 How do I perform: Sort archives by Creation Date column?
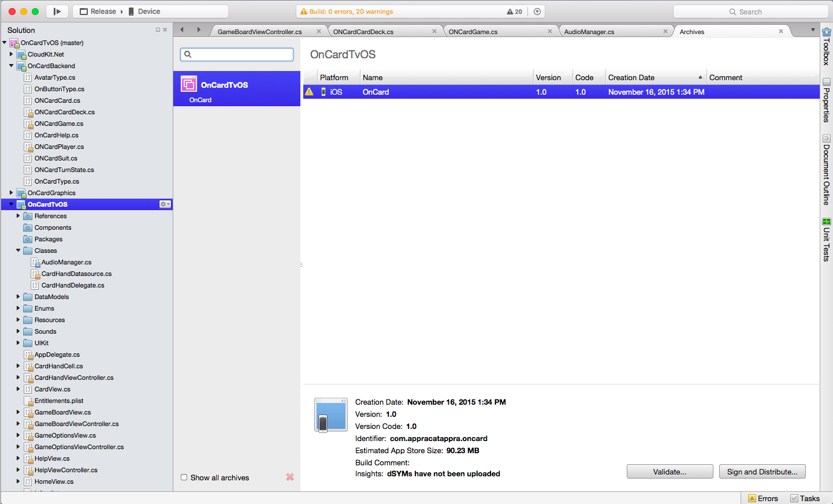(656, 77)
